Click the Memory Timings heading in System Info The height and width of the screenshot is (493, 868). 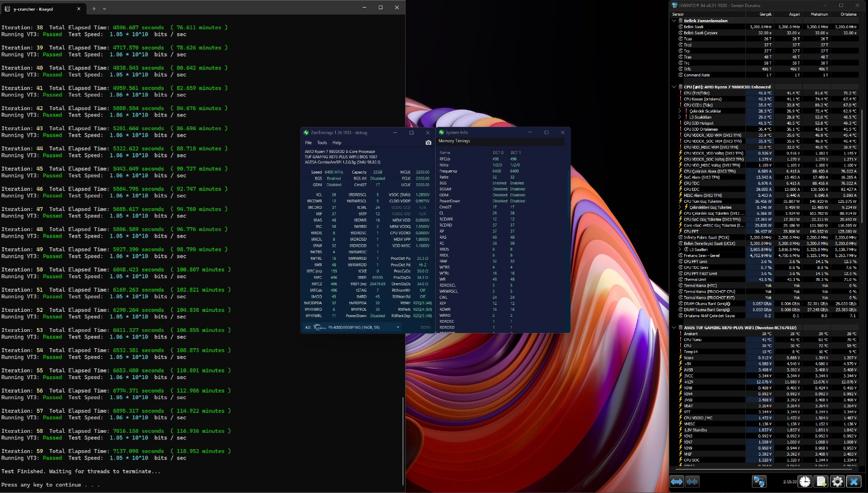click(x=454, y=141)
